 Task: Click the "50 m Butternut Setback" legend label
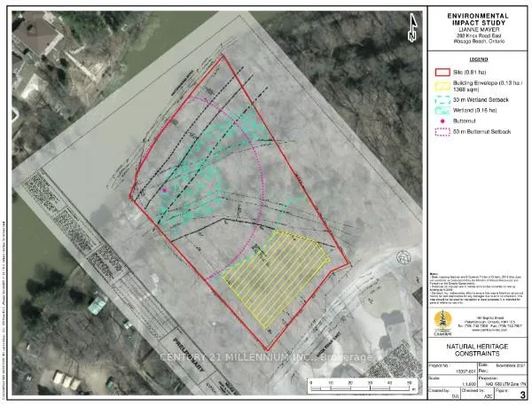point(481,131)
